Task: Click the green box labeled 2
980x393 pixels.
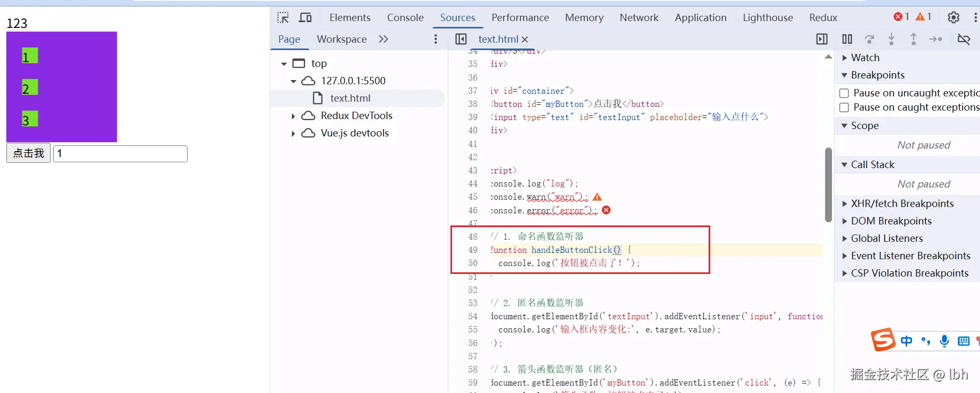Action: pyautogui.click(x=30, y=87)
